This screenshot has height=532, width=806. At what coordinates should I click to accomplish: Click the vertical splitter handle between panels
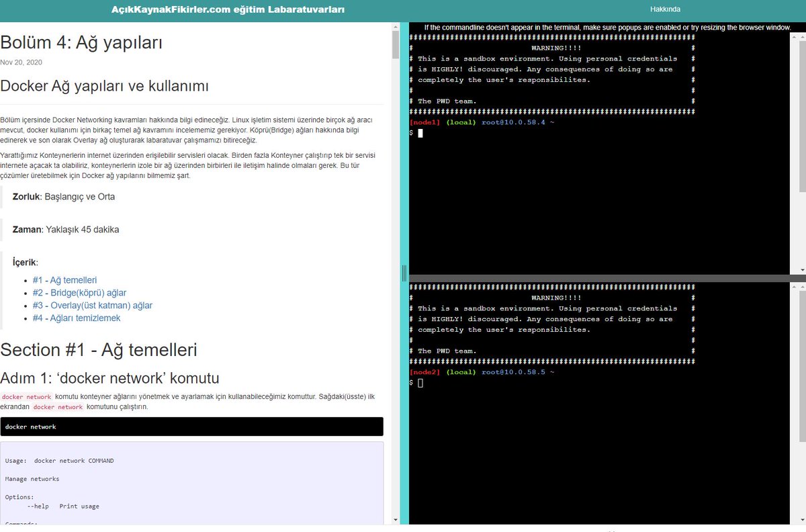pos(404,273)
